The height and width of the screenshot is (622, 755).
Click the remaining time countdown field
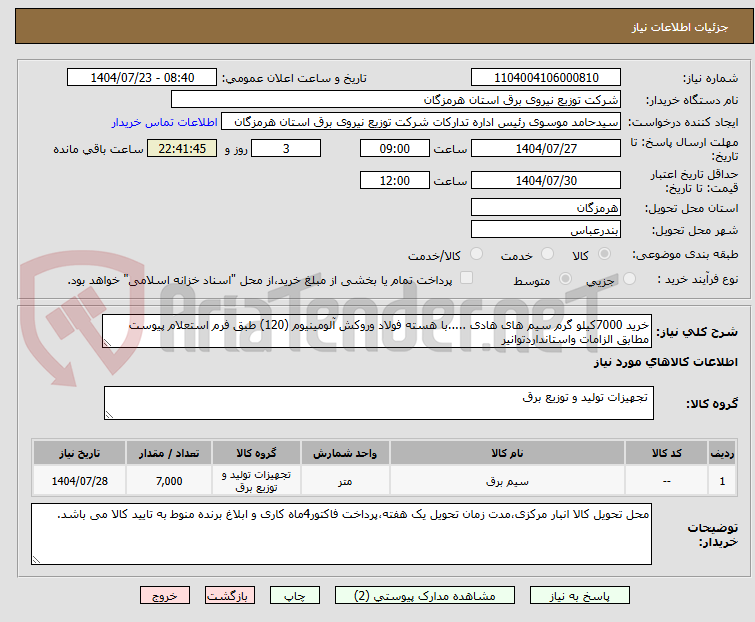[181, 149]
